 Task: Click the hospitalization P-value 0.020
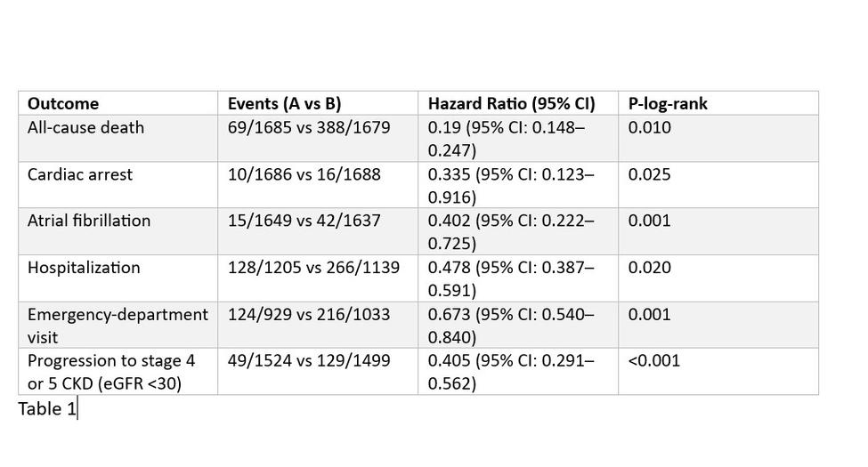click(649, 268)
